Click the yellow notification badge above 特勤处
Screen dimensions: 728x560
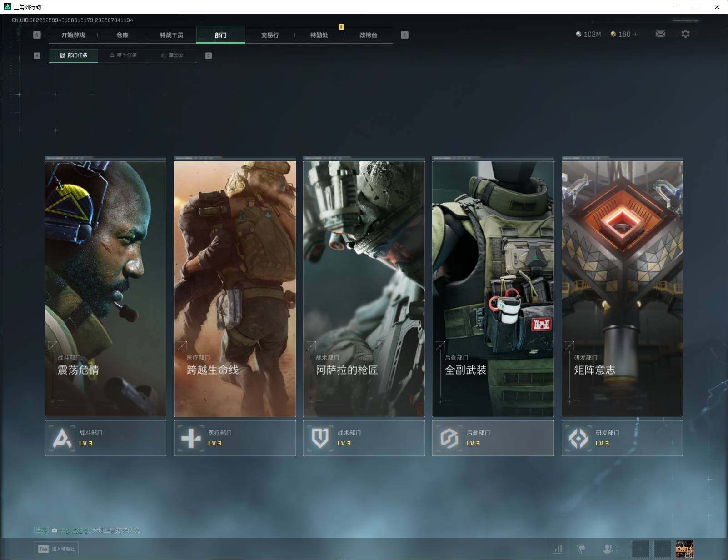click(x=341, y=27)
